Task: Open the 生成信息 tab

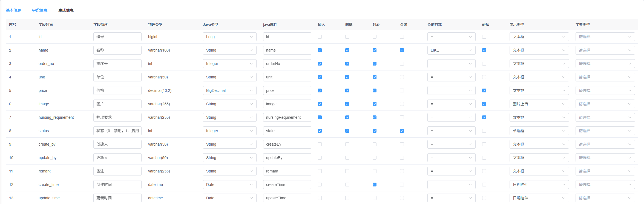Action: point(66,10)
